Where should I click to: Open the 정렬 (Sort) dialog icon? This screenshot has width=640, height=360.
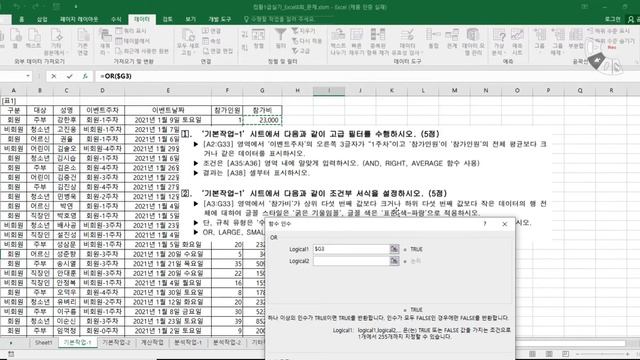click(258, 39)
